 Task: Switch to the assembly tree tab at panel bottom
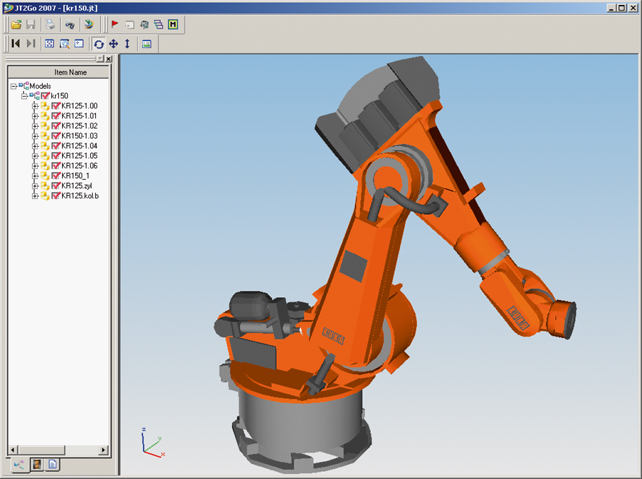(x=19, y=465)
